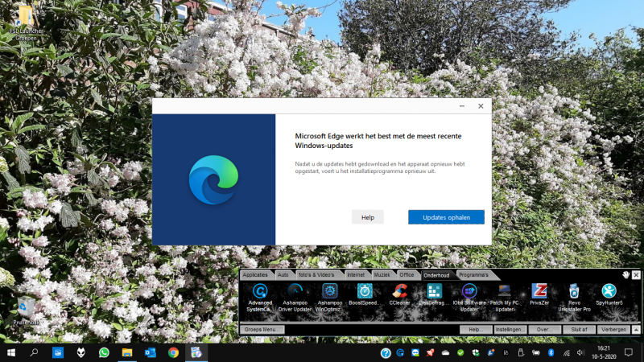Click the taskbar clock showing 16:21
Viewport: 644px width, 362px height.
[x=604, y=352]
